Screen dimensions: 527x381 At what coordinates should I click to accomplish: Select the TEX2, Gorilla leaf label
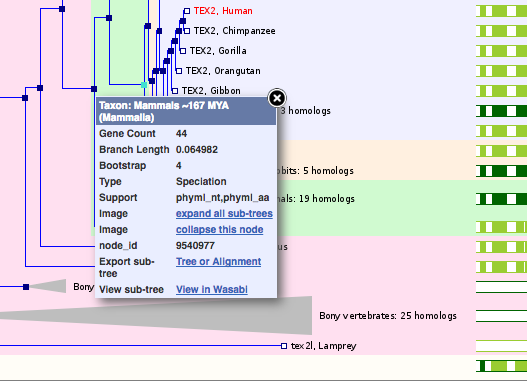(218, 51)
